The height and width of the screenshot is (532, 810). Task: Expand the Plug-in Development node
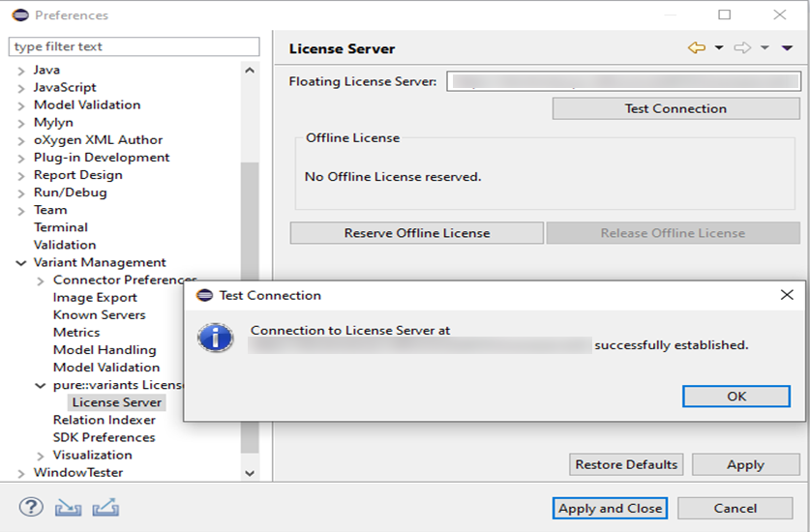pyautogui.click(x=21, y=158)
